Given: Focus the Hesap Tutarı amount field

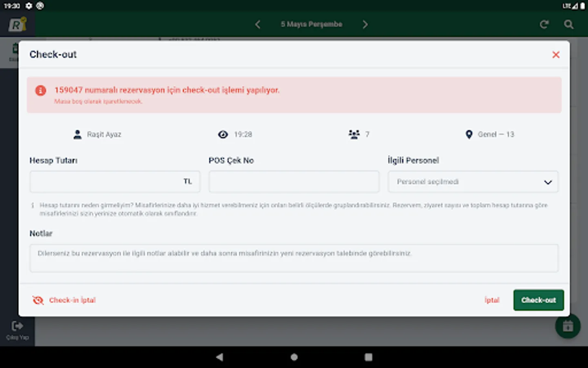Looking at the screenshot, I should [x=115, y=182].
